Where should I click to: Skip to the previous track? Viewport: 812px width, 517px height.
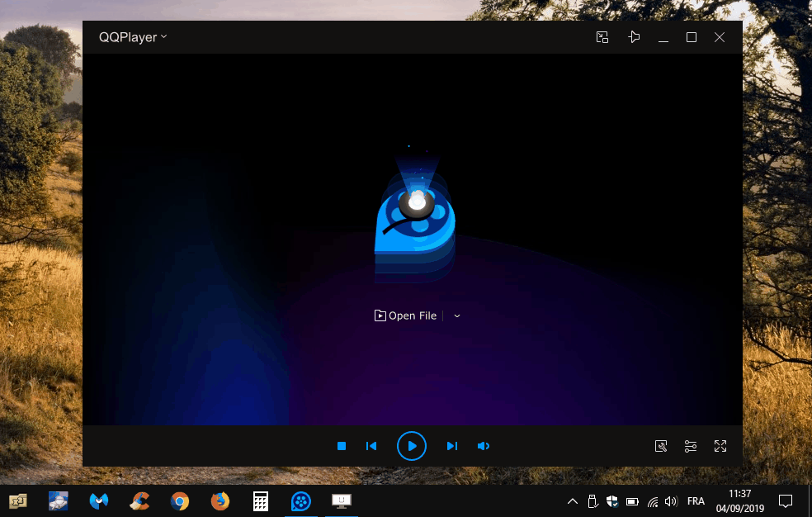point(371,446)
